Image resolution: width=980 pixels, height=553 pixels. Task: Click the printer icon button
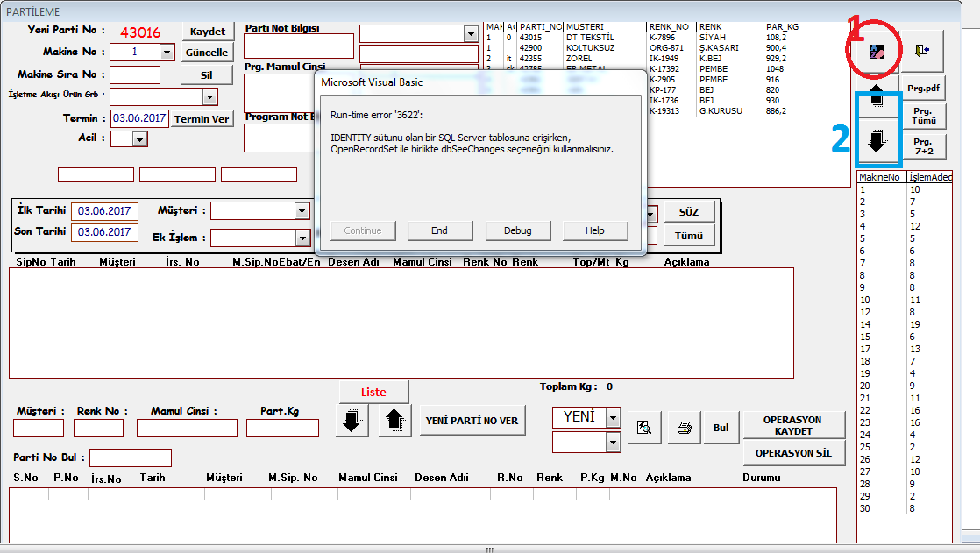(x=685, y=428)
